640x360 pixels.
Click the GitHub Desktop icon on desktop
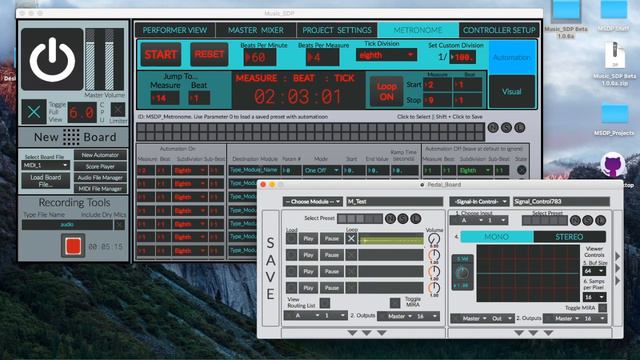pos(612,165)
